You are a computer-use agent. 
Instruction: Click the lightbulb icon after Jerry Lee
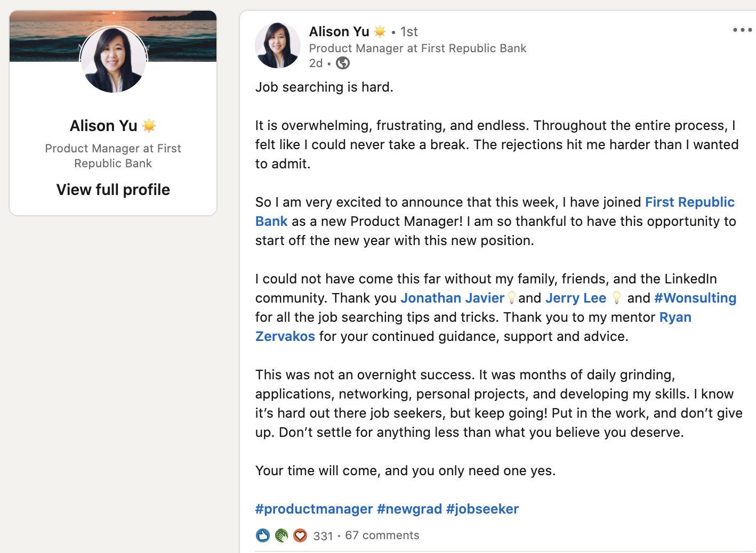point(617,298)
